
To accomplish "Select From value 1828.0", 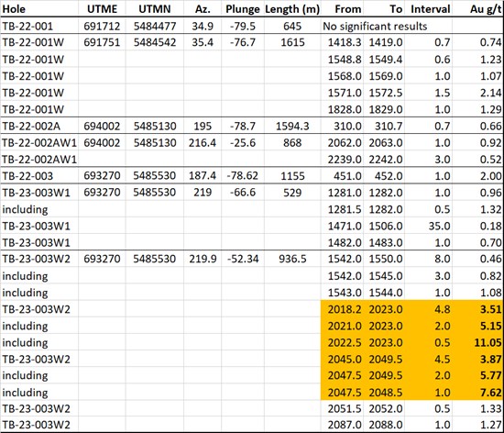I will (x=345, y=110).
